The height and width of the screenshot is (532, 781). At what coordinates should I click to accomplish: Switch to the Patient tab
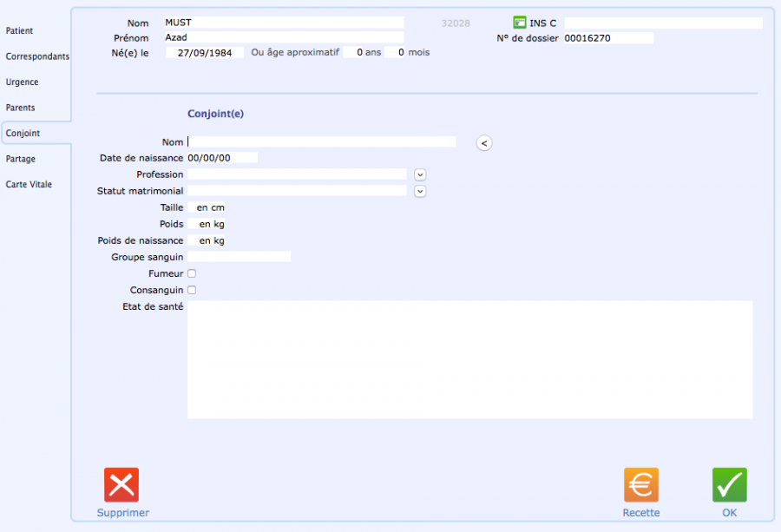[x=19, y=31]
